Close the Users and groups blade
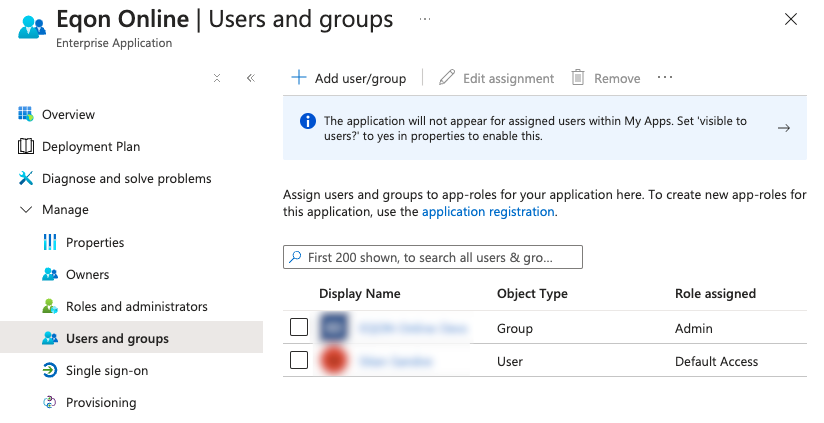The image size is (824, 423). [790, 19]
